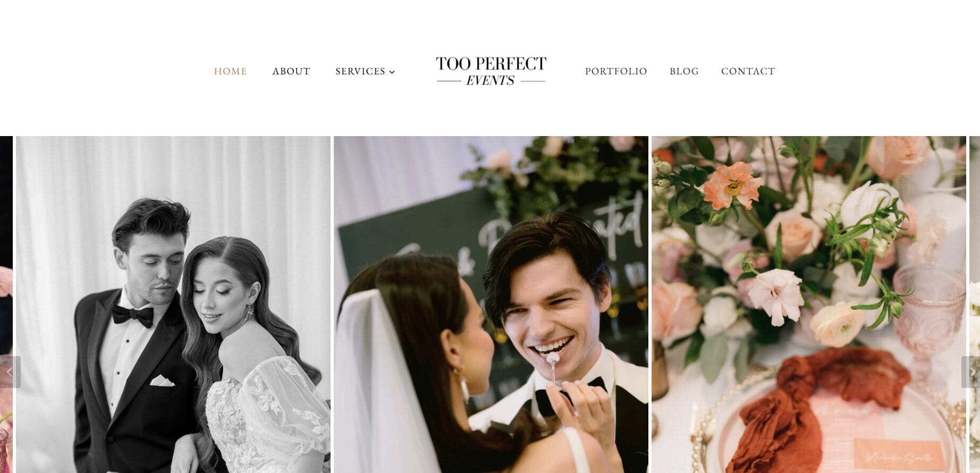
Task: Click the previous slide arrow
Action: pos(10,372)
